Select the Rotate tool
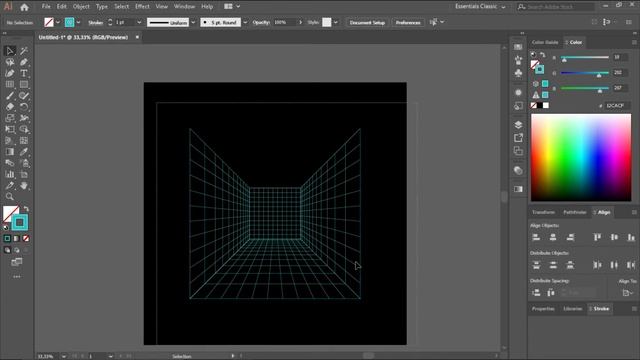 (24, 107)
